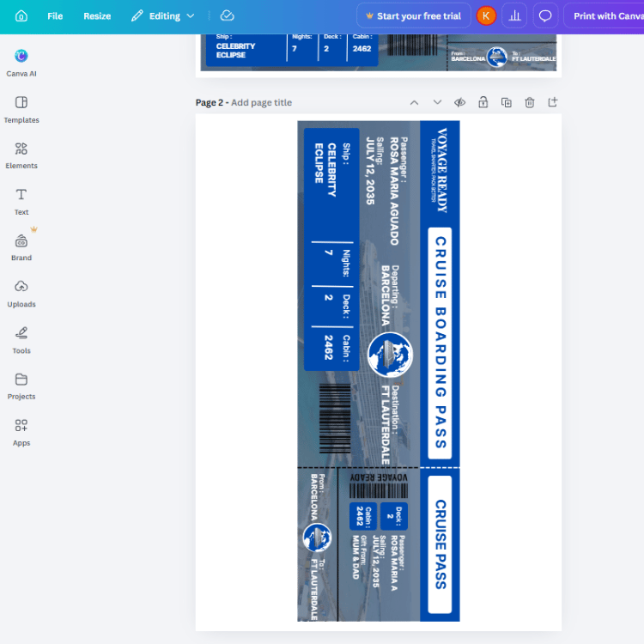Select MUM & DAD gift text
Image resolution: width=644 pixels, height=644 pixels.
(x=355, y=557)
